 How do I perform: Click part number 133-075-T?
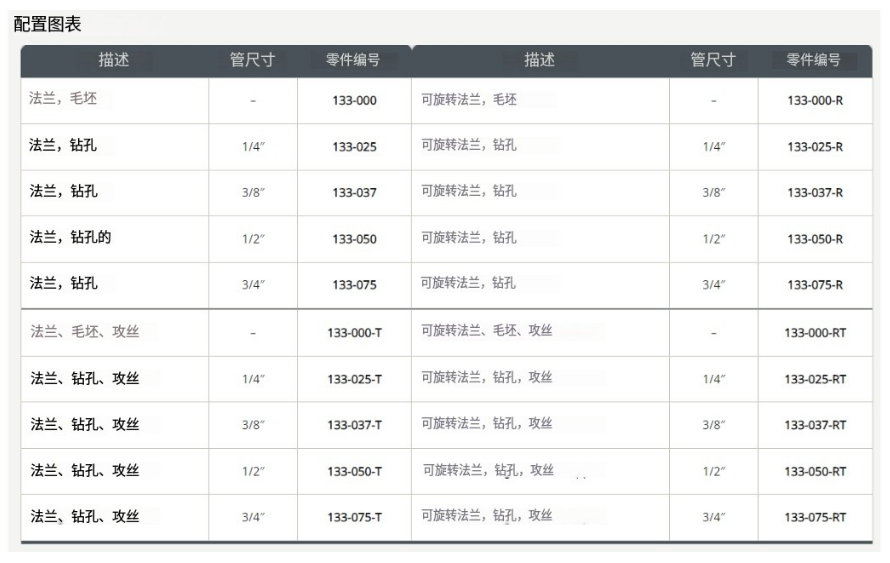point(354,517)
